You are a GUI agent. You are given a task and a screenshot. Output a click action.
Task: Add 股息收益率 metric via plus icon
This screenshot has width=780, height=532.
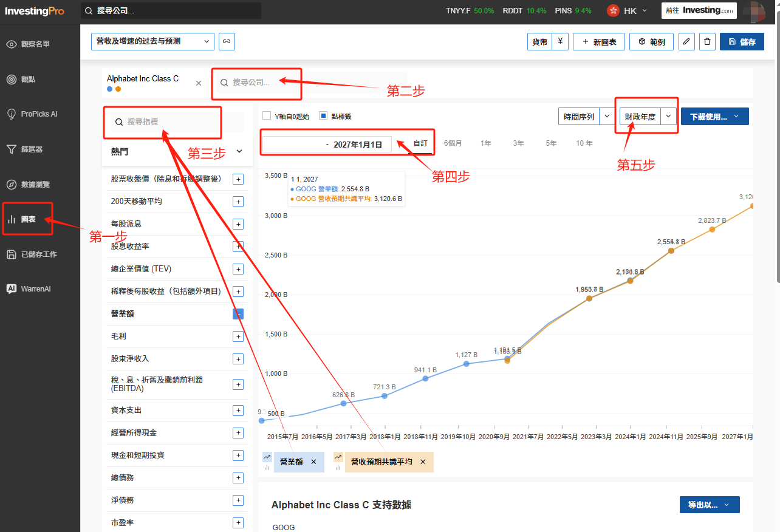(x=238, y=247)
